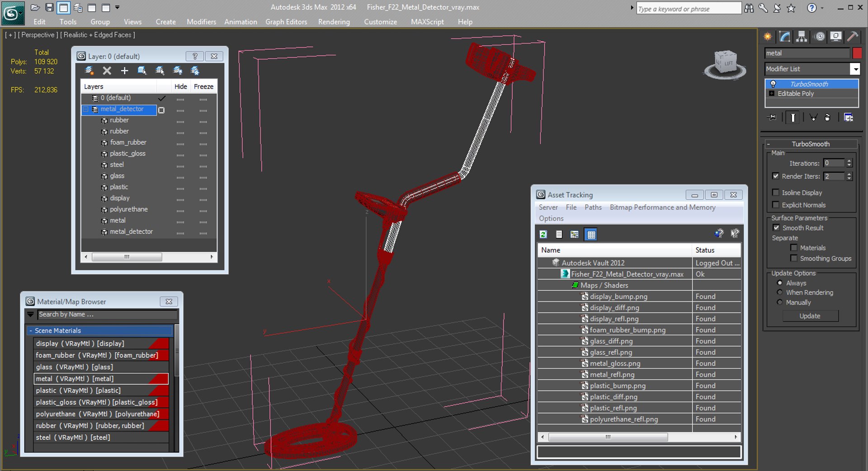
Task: Open Configure Modifier Sets icon
Action: (849, 118)
